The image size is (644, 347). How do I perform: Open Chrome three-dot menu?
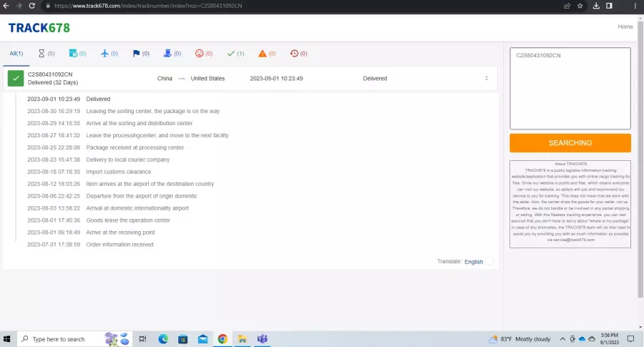(635, 6)
